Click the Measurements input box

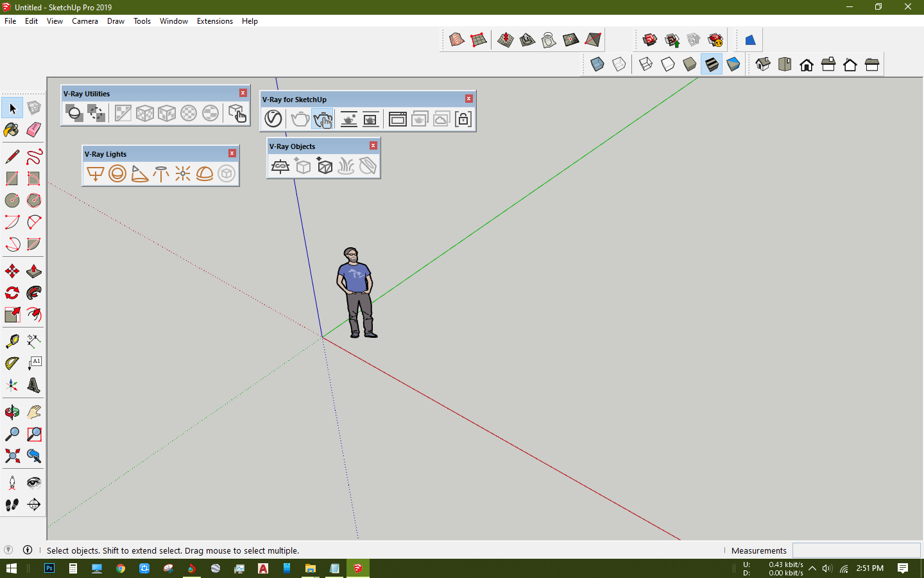pyautogui.click(x=857, y=550)
